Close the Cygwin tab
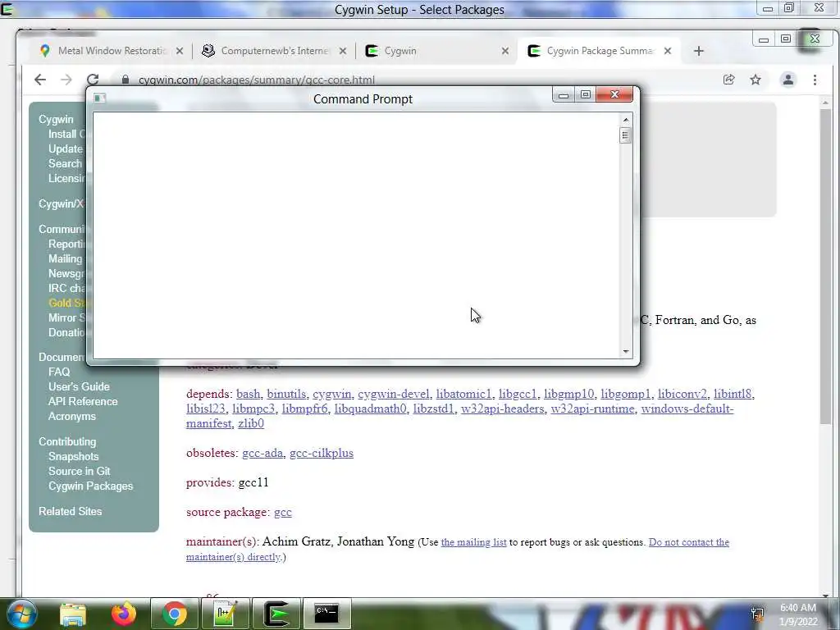The width and height of the screenshot is (840, 630). click(505, 51)
